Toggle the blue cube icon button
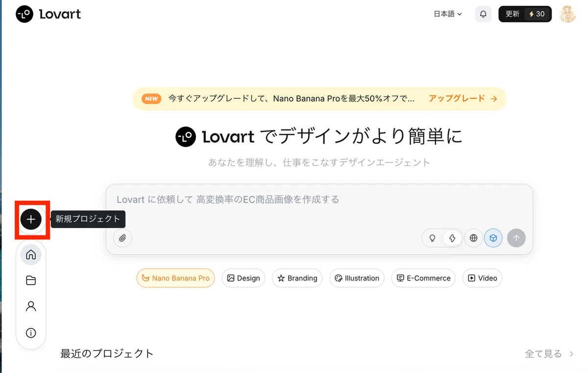The height and width of the screenshot is (373, 588). 493,238
